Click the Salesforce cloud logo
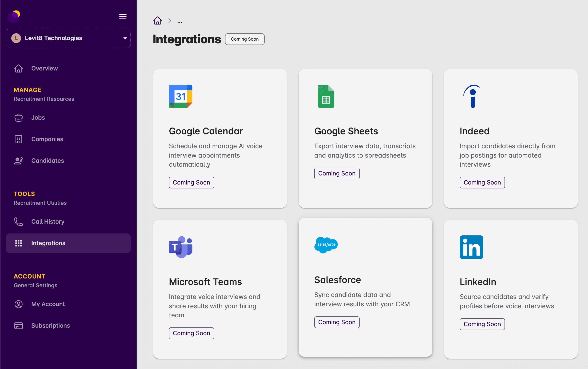Screen dimensions: 588x369 click(326, 245)
